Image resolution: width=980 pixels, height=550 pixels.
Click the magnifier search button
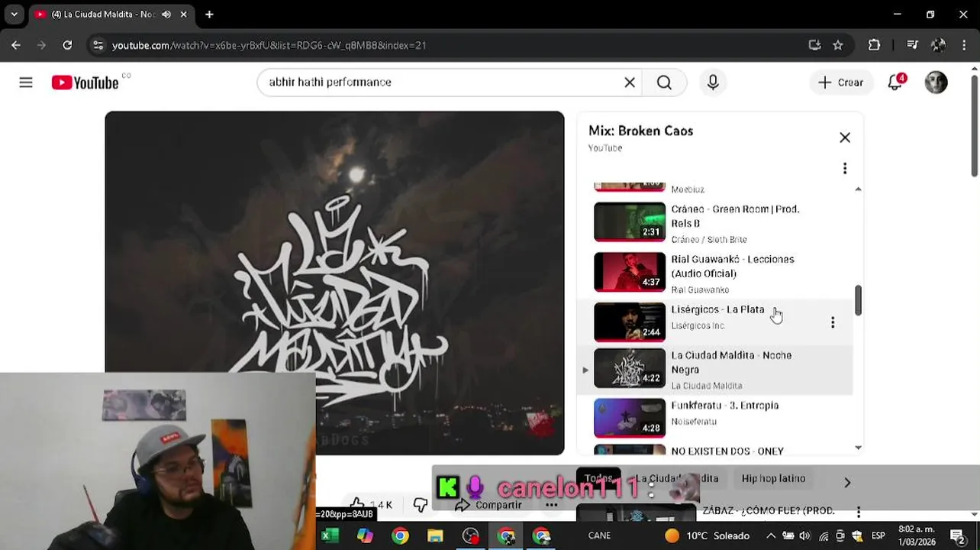[664, 82]
